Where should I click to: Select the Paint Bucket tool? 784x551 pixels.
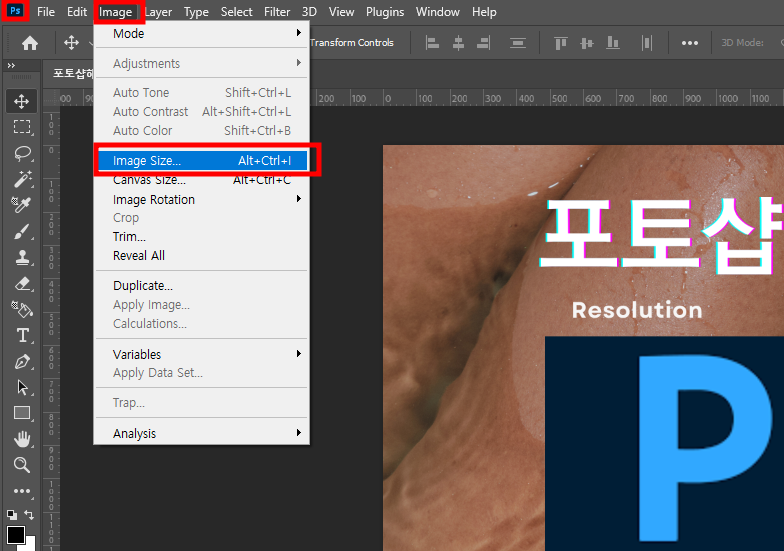(22, 310)
